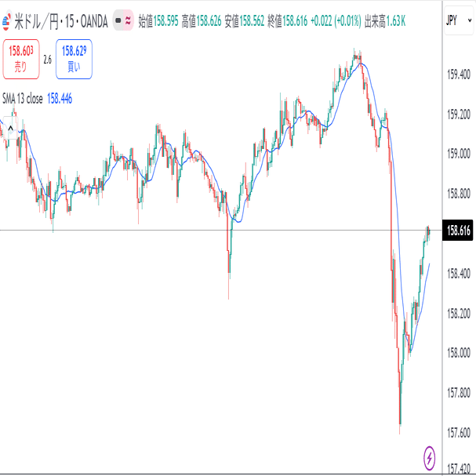Image resolution: width=476 pixels, height=476 pixels.
Task: Click the 出来高 volume 1.63K readout
Action: (x=396, y=20)
